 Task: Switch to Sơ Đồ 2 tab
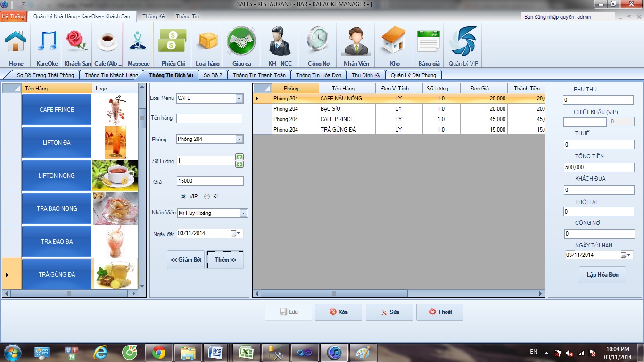coord(213,75)
